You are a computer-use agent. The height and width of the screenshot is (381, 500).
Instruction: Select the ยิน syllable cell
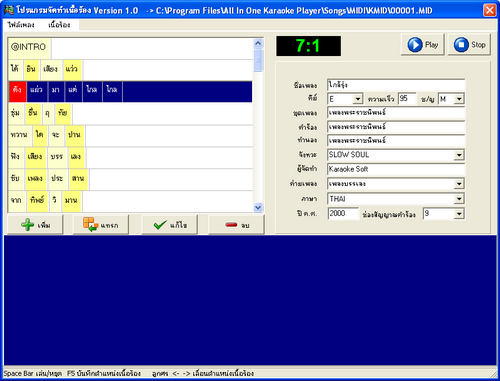(31, 69)
